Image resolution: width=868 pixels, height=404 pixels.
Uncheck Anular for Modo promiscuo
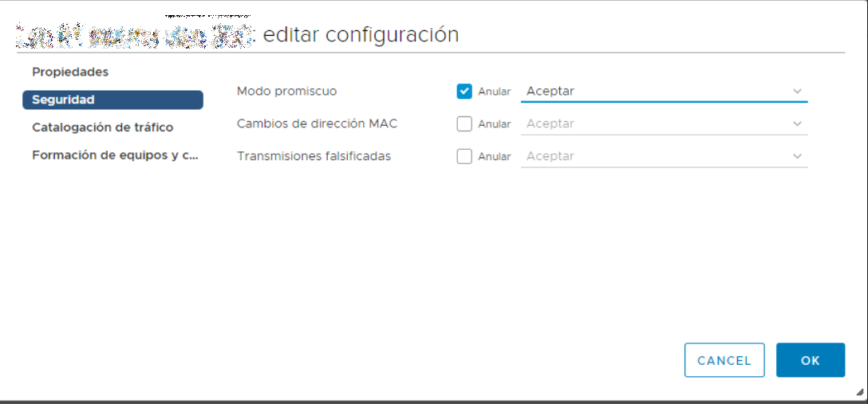click(x=464, y=91)
